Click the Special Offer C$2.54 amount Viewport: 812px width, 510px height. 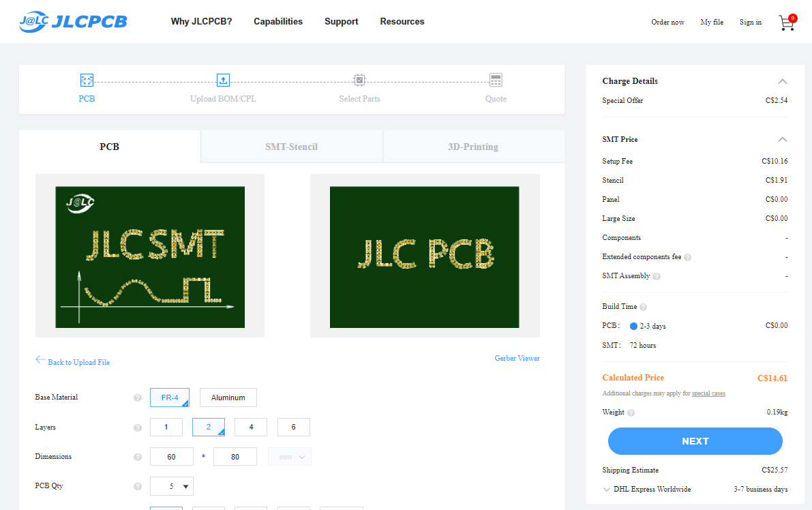point(777,100)
